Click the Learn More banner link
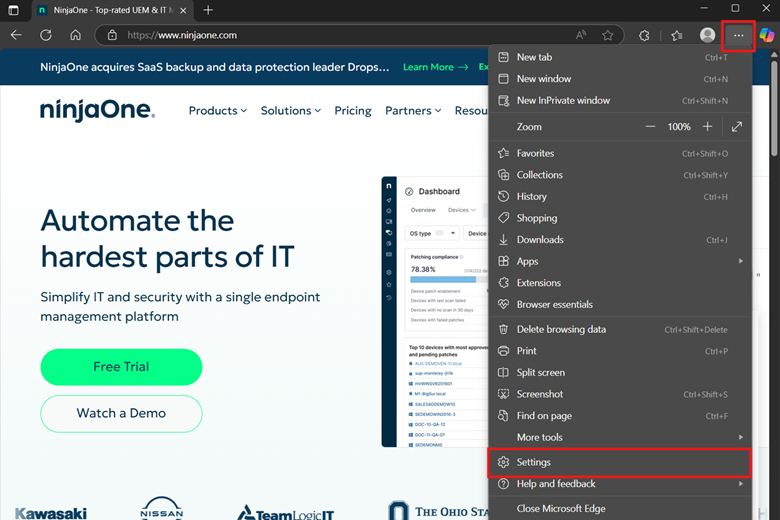Screen dimensions: 780x520 [x=435, y=67]
